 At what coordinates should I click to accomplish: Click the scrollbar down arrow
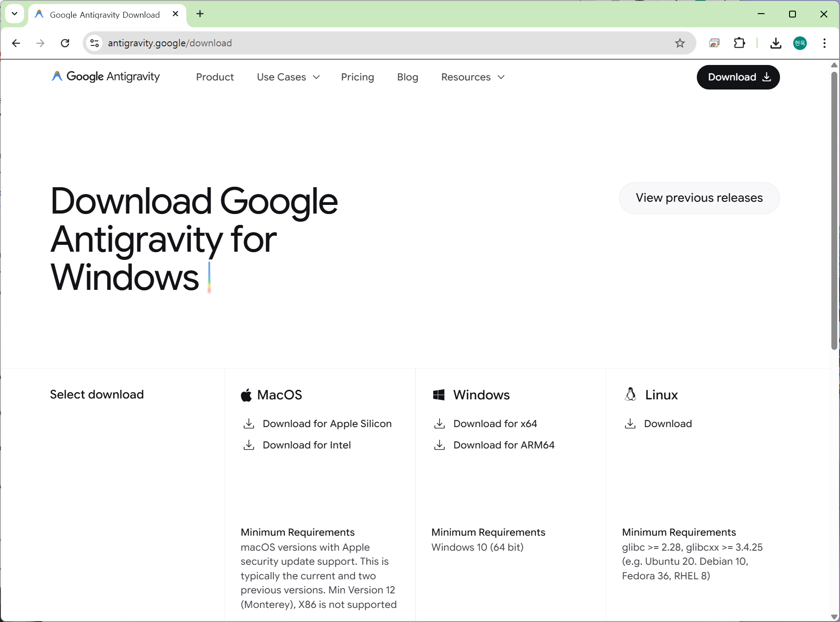(x=834, y=617)
